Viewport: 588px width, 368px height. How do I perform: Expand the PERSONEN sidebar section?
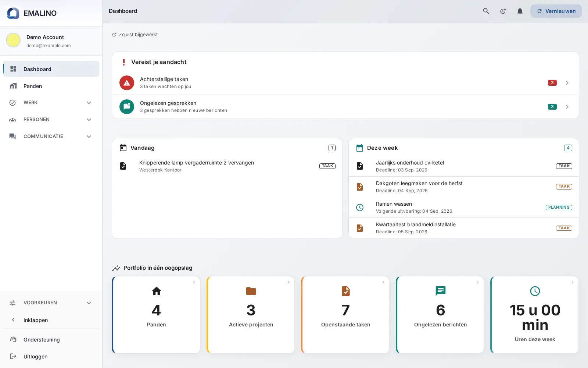coord(51,120)
